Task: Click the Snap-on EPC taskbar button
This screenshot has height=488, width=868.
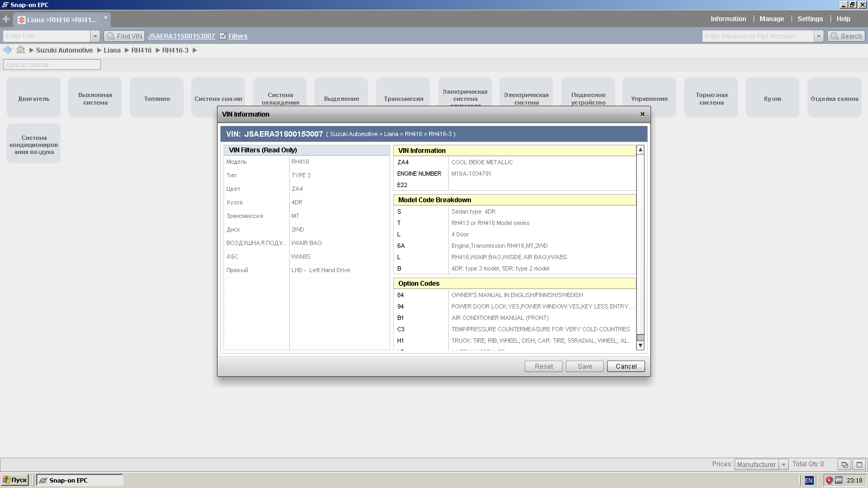Action: [79, 480]
